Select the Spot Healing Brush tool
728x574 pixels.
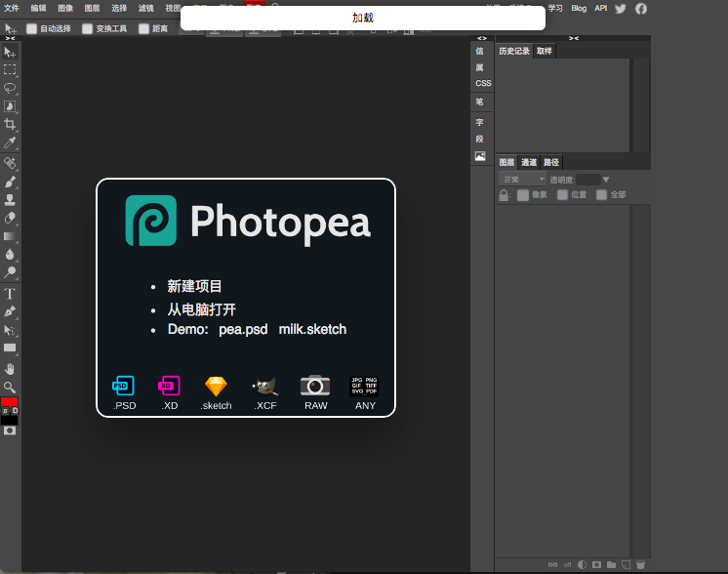point(10,163)
